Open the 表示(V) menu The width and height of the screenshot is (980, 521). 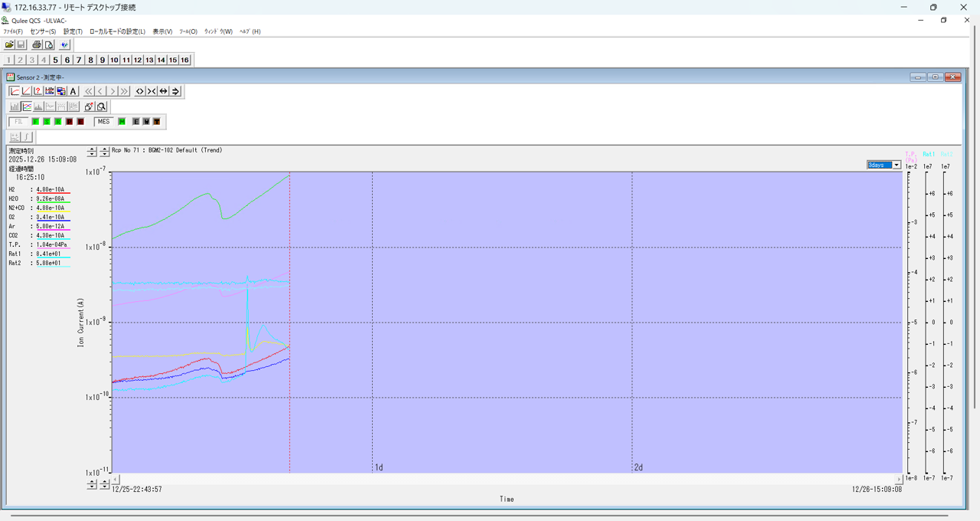[x=162, y=31]
